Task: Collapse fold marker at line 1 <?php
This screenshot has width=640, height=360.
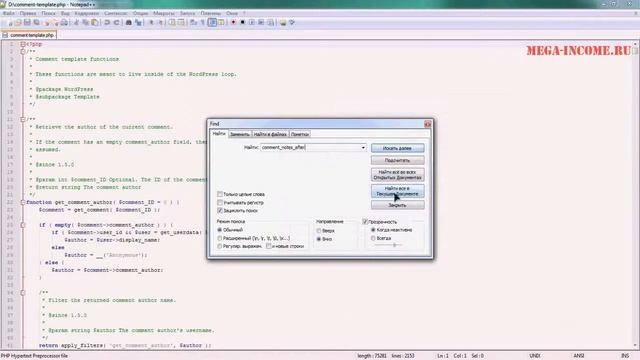Action: [x=23, y=44]
